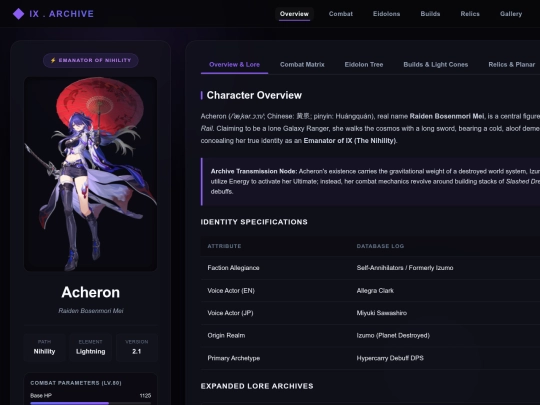The image size is (540, 405).
Task: Click the purple diamond logo icon
Action: point(18,14)
